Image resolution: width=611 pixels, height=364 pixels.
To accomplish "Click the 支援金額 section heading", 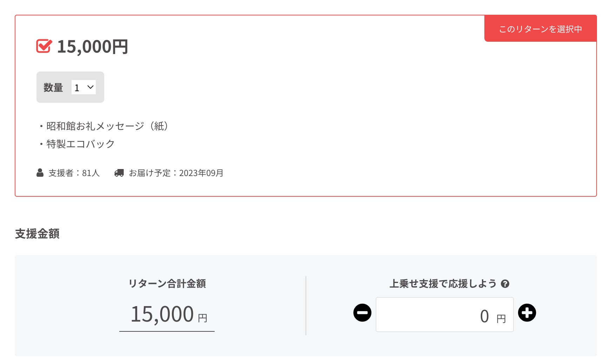I will click(x=37, y=234).
